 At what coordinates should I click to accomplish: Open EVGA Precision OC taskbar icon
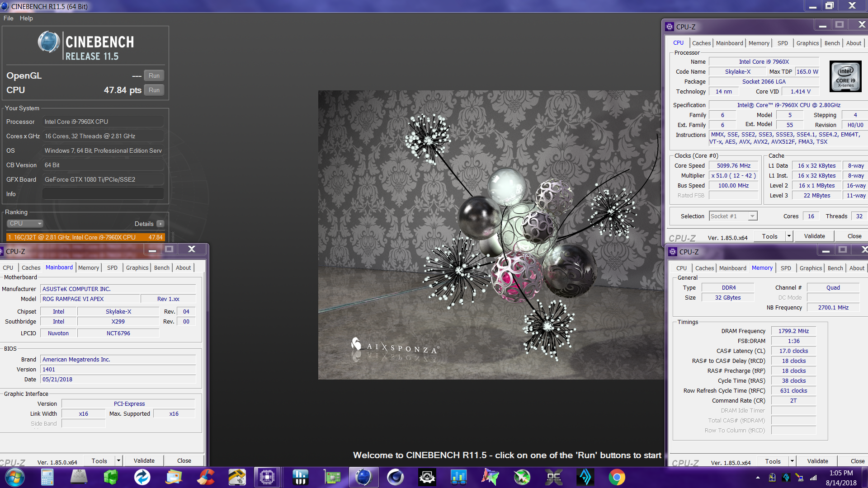[x=554, y=477]
